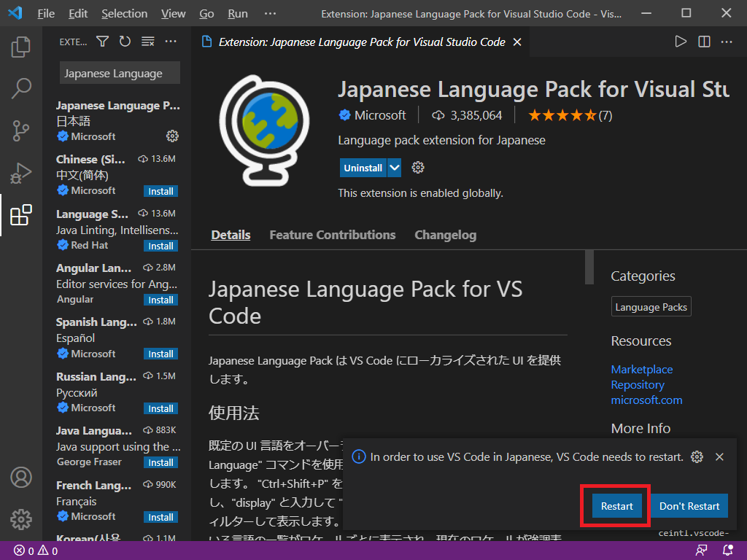Install the Spanish Language Pack
747x560 pixels.
click(160, 354)
